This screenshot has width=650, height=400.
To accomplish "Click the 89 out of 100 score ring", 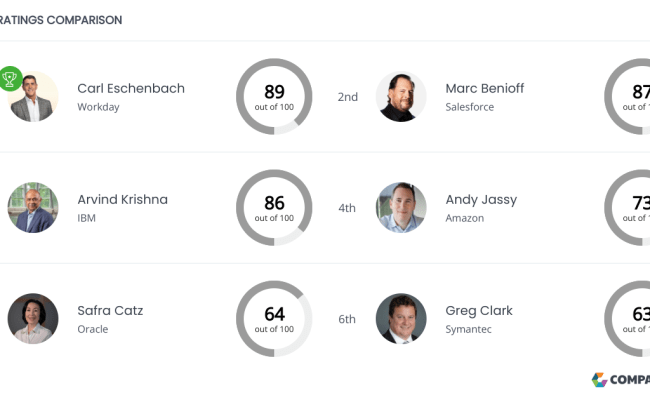I will tap(274, 97).
